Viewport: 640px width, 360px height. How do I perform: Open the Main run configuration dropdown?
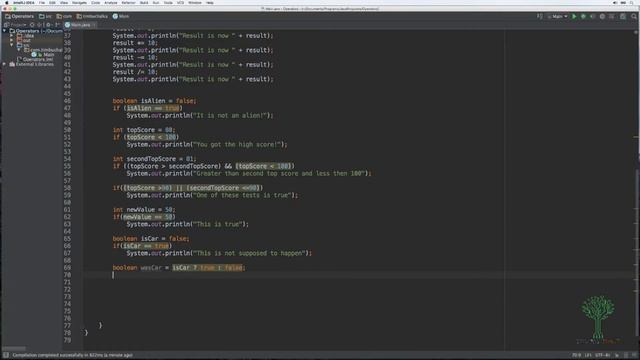point(557,16)
